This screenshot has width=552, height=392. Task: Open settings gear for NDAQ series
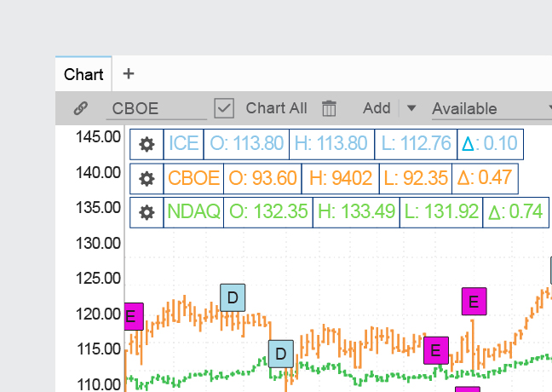147,213
